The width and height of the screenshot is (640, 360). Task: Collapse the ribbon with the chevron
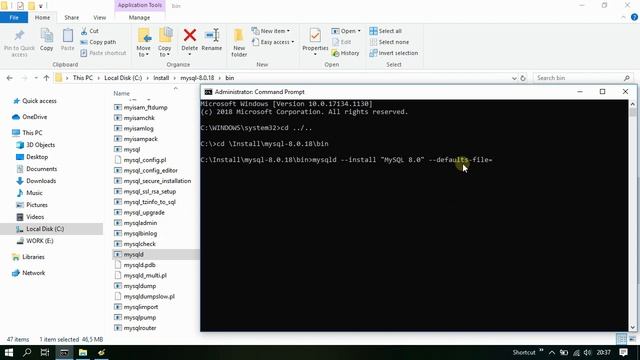(x=623, y=18)
